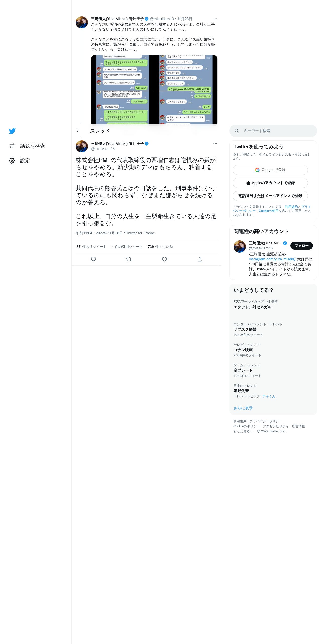Viewport: 322px width, 644px height.
Task: Open 話題を検索 hashtag explore item
Action: tap(27, 146)
